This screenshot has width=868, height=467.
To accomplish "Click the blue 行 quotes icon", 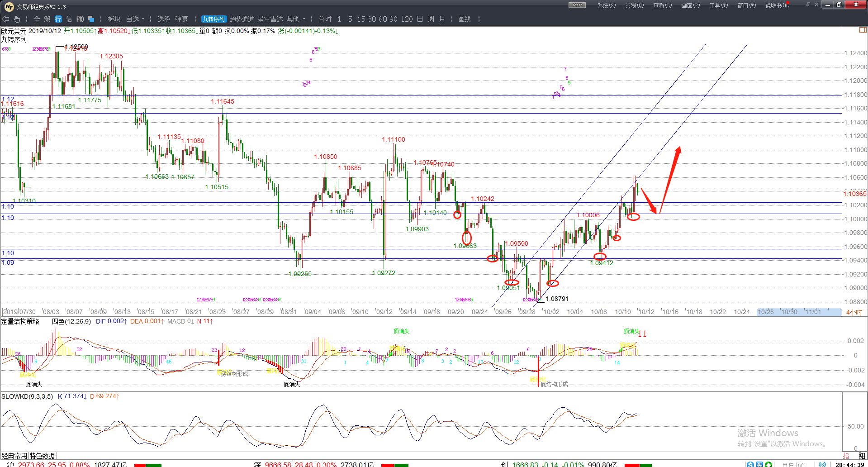I will click(x=58, y=19).
